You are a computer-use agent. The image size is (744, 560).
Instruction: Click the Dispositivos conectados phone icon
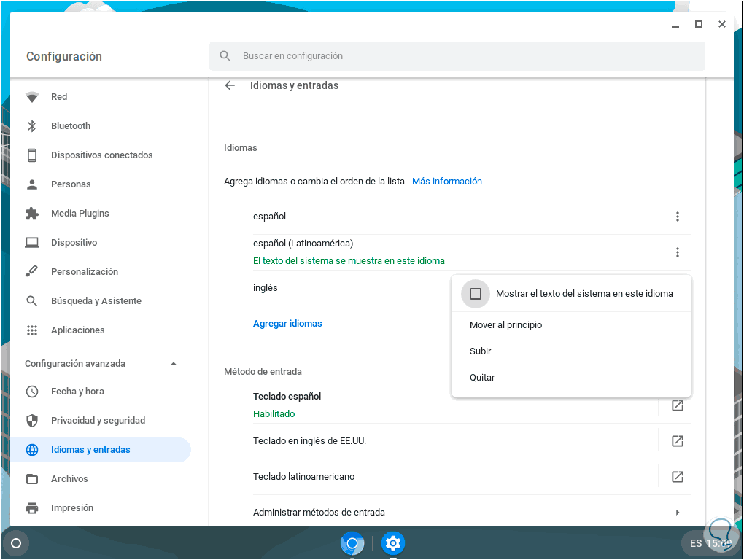[x=32, y=155]
